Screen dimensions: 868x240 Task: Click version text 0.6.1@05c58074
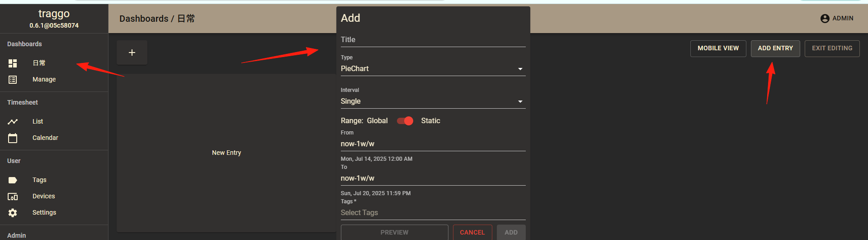coord(54,26)
